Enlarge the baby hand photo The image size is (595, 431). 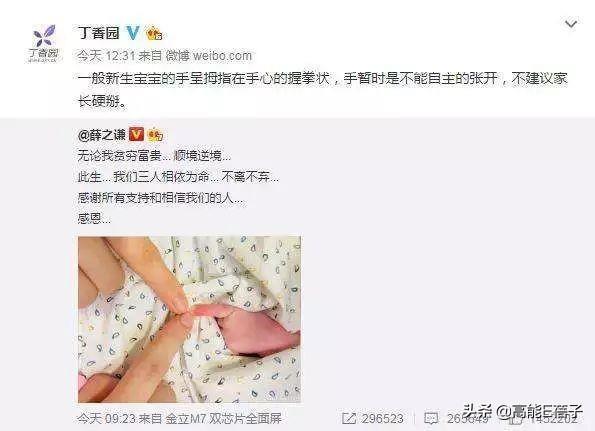pos(189,319)
